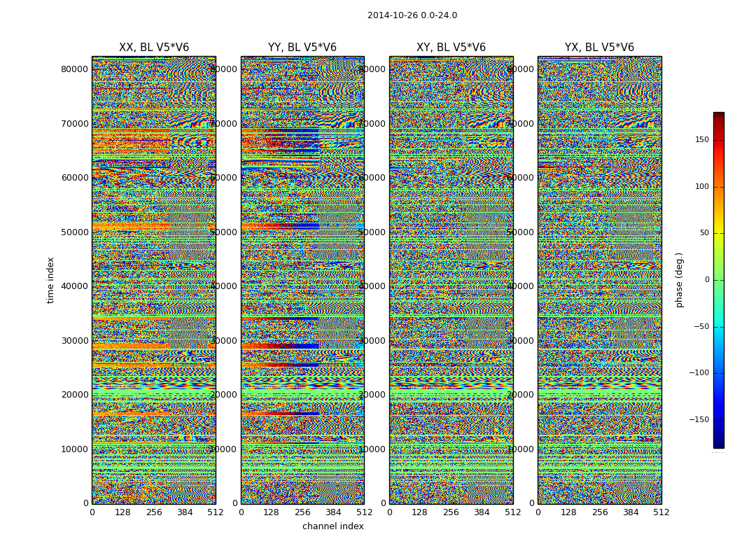Click the 512 x-tick under the YX plot

click(x=661, y=512)
